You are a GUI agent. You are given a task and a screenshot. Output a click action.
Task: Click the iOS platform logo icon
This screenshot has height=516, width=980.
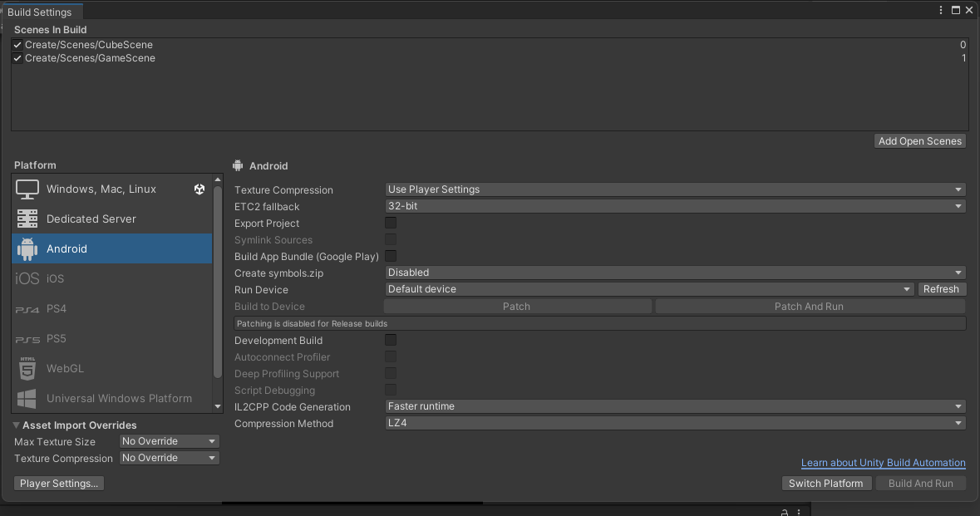click(27, 278)
